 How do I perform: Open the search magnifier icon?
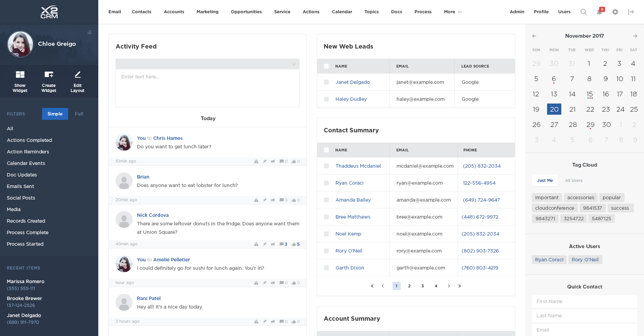coord(583,12)
